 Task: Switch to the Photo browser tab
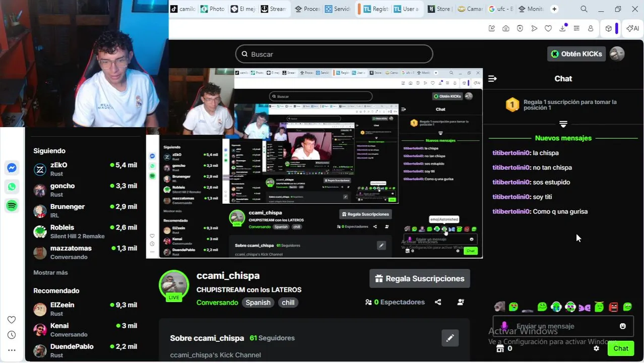(213, 9)
